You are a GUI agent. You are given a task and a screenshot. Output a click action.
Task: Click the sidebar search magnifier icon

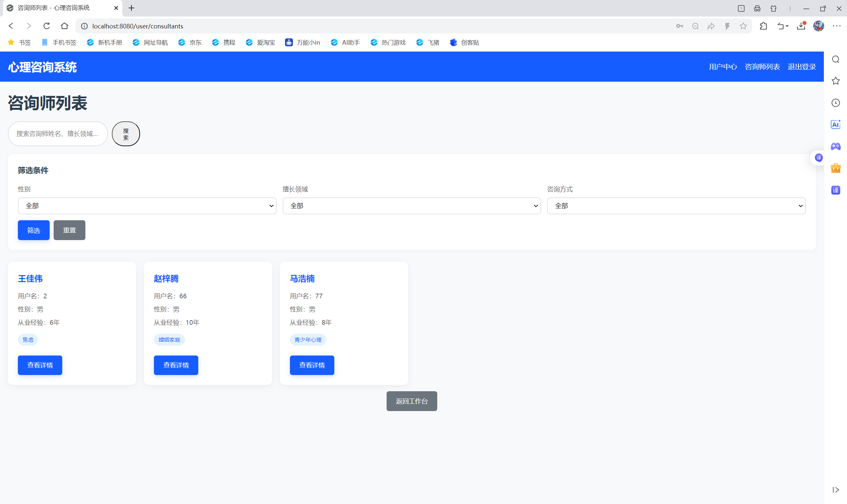pyautogui.click(x=835, y=60)
